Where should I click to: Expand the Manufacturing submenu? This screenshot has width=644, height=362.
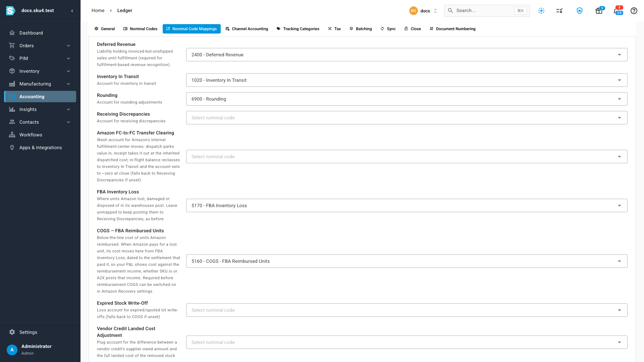tap(68, 84)
